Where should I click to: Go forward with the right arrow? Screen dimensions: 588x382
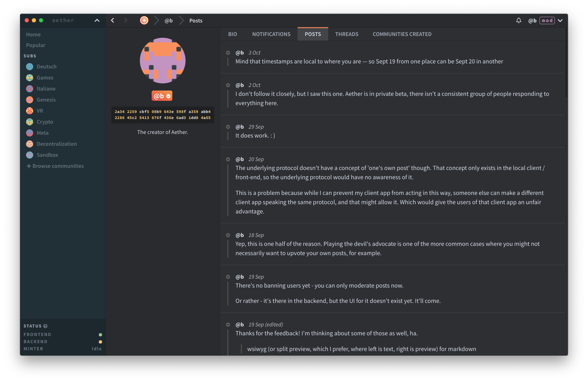click(x=126, y=20)
